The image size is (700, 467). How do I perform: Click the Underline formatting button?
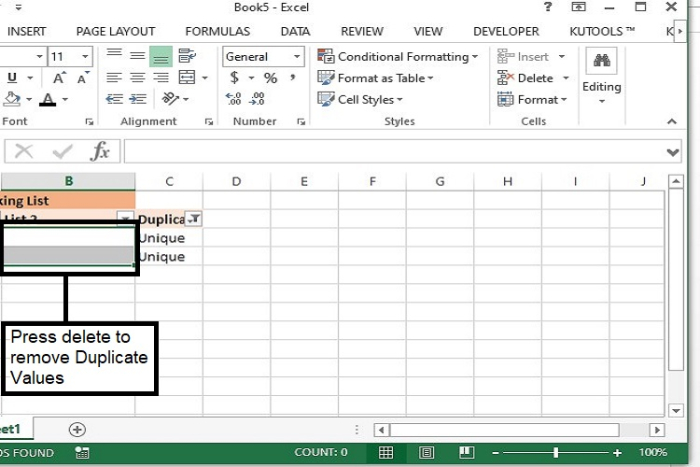click(12, 78)
